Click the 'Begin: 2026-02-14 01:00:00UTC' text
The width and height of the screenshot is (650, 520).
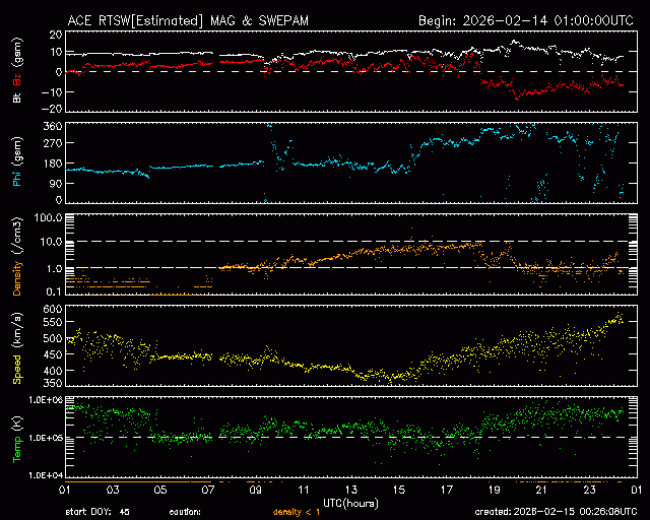[526, 21]
